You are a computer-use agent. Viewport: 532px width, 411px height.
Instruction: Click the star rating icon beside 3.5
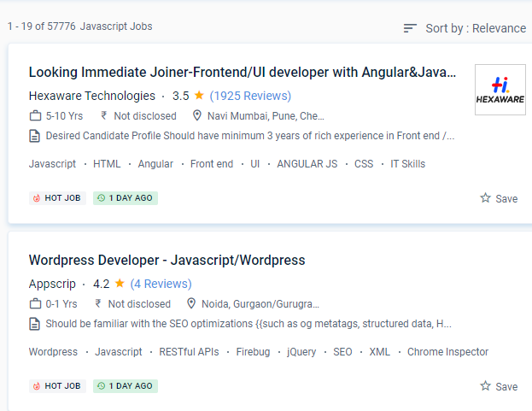click(x=199, y=96)
